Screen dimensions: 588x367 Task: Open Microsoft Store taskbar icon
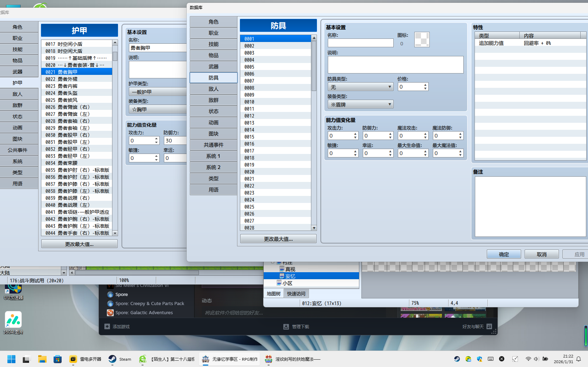[58, 359]
